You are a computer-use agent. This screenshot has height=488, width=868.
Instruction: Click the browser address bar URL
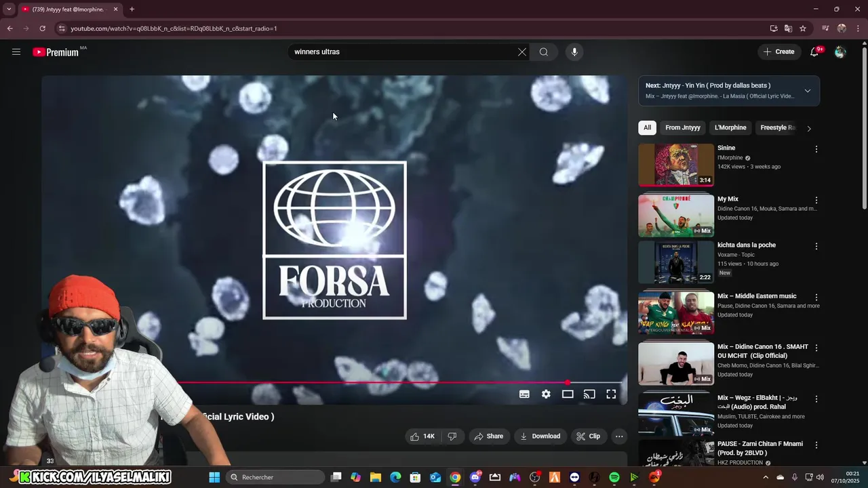[x=174, y=28]
